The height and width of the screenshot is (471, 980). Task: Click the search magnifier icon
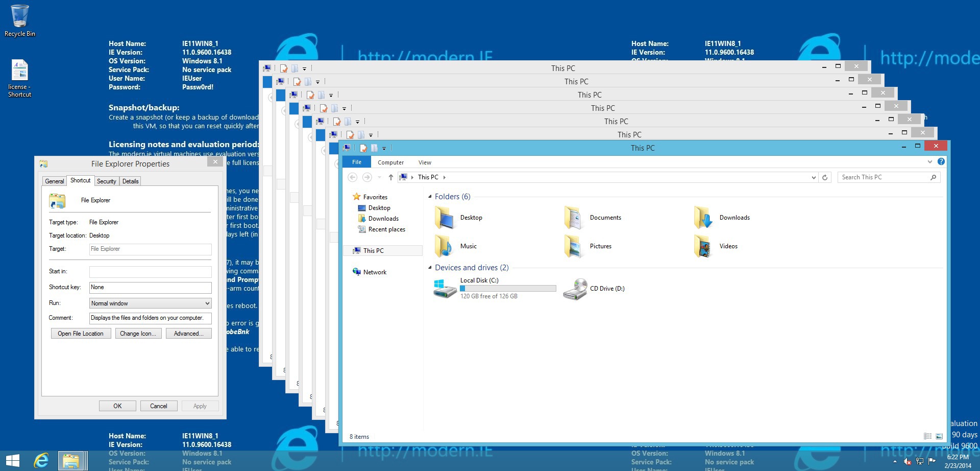point(933,177)
